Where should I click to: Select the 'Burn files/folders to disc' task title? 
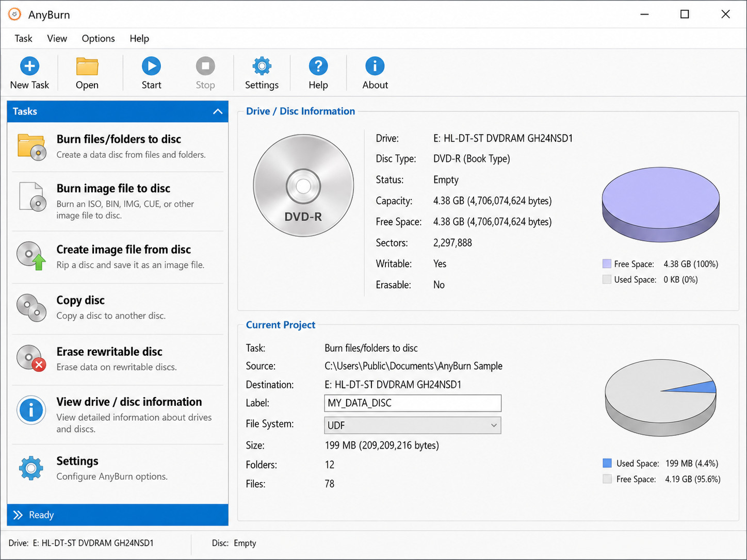119,139
